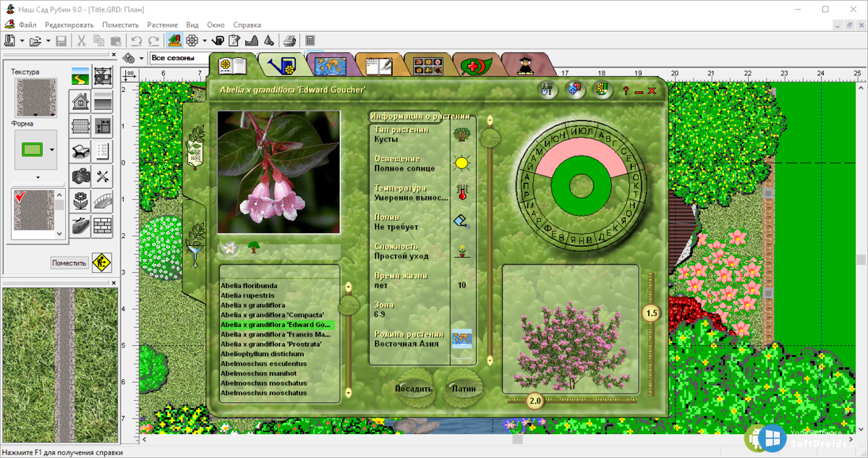Click the New document toolbar icon
Image resolution: width=868 pixels, height=458 pixels.
point(10,41)
